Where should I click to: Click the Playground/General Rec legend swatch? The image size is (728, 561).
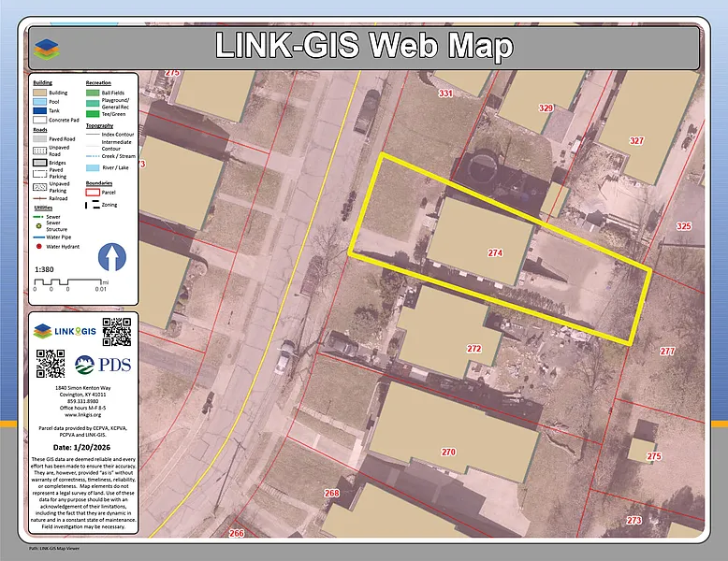93,104
